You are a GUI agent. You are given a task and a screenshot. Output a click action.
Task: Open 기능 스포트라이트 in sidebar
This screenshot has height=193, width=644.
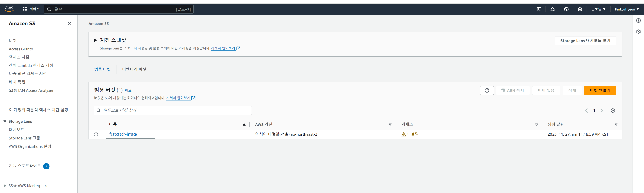tap(25, 166)
